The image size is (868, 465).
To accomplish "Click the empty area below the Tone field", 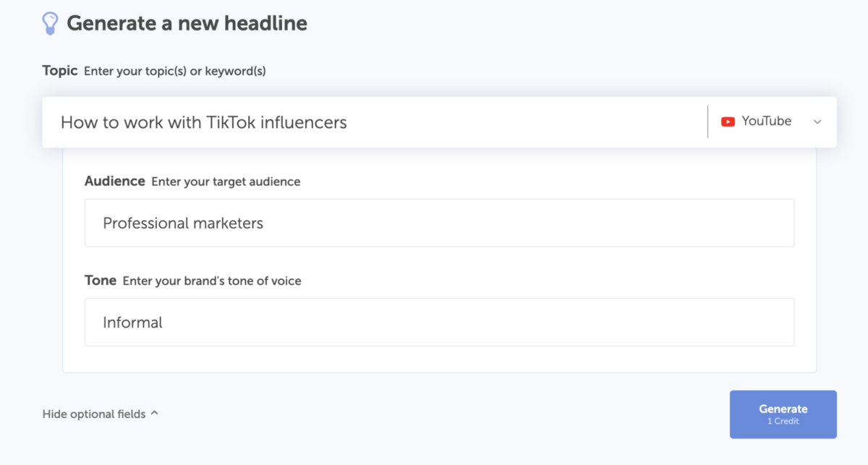I will click(x=439, y=359).
